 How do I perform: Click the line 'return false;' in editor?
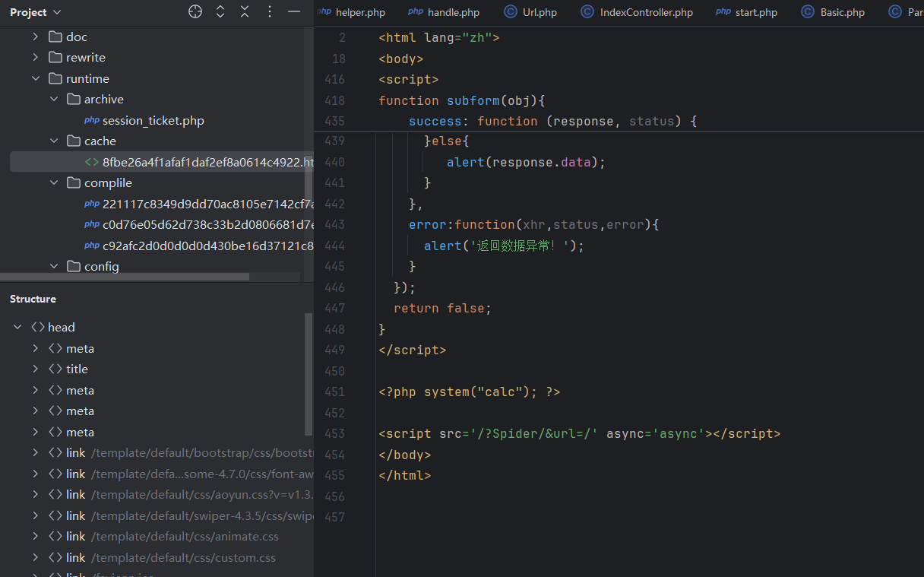click(x=443, y=308)
